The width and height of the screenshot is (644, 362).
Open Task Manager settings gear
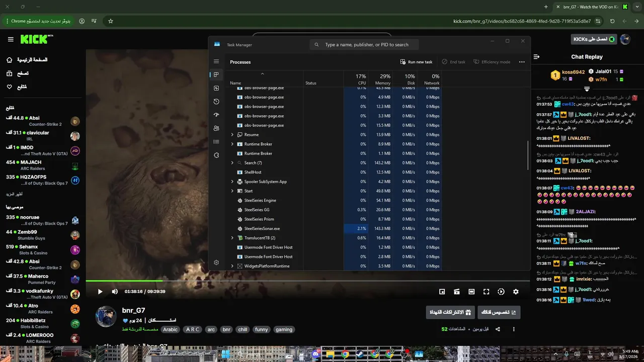tap(216, 262)
